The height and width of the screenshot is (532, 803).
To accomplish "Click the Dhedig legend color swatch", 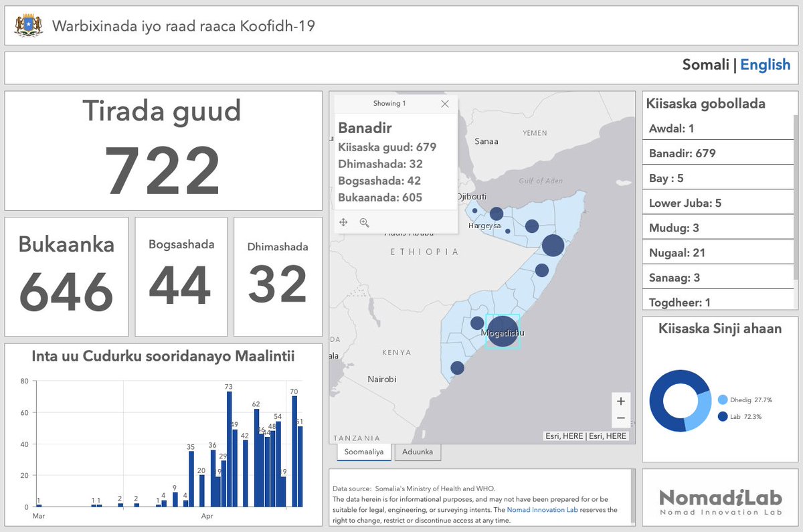I will pyautogui.click(x=723, y=400).
